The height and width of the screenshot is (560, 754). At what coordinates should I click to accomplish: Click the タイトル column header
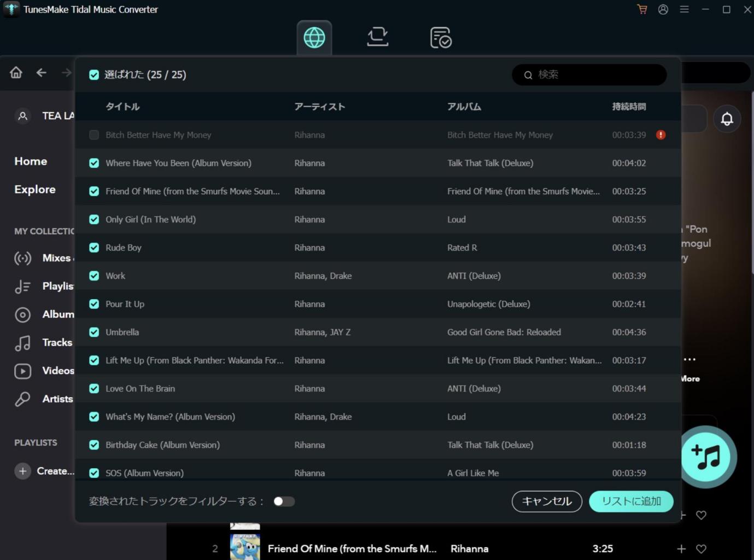(122, 107)
